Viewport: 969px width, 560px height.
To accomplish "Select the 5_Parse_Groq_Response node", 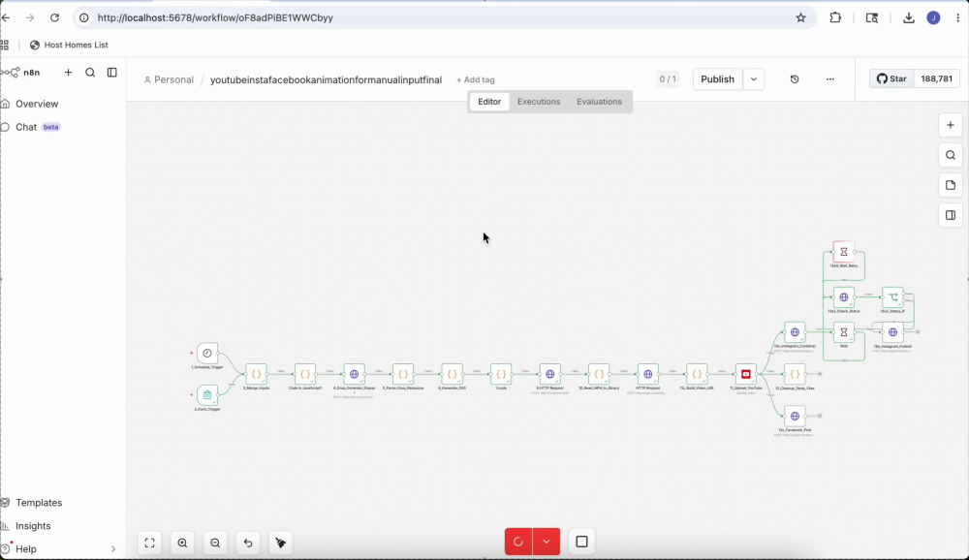I will (x=403, y=374).
